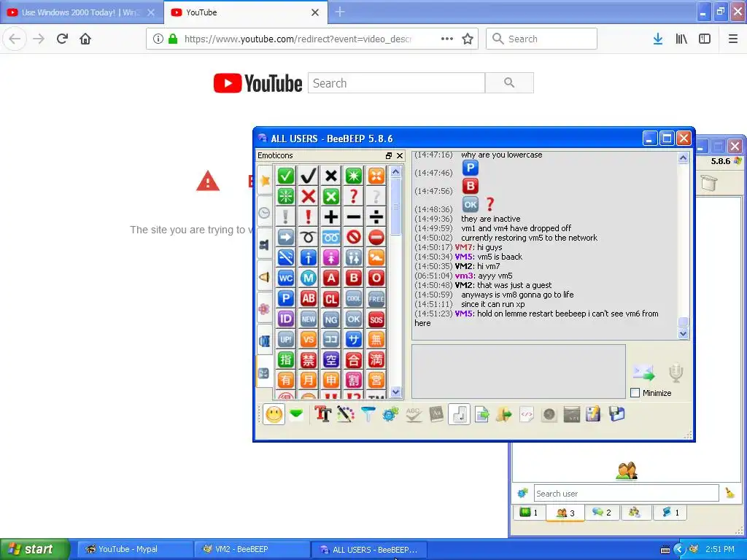Viewport: 747px width, 560px height.
Task: Click in the message text box
Action: 519,371
